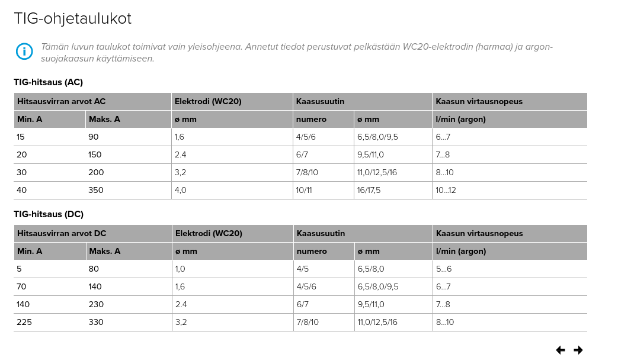Click the 10...12 gas flow cell
The height and width of the screenshot is (364, 618).
coord(446,191)
